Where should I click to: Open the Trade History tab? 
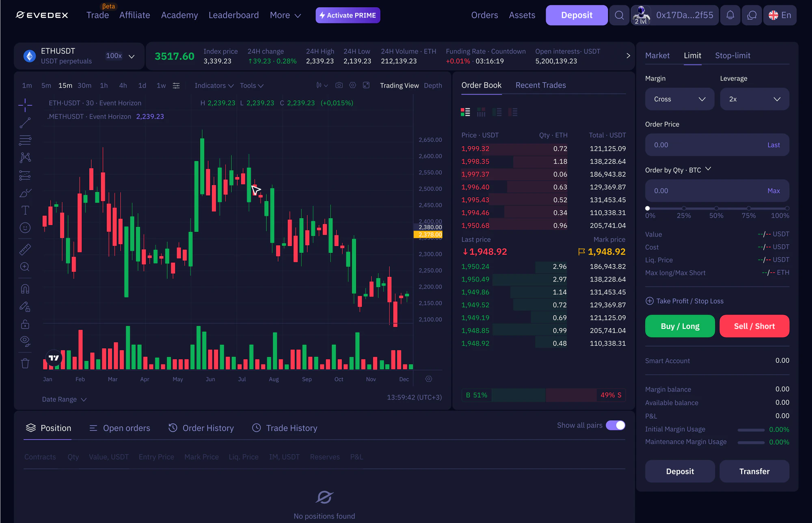pyautogui.click(x=285, y=428)
